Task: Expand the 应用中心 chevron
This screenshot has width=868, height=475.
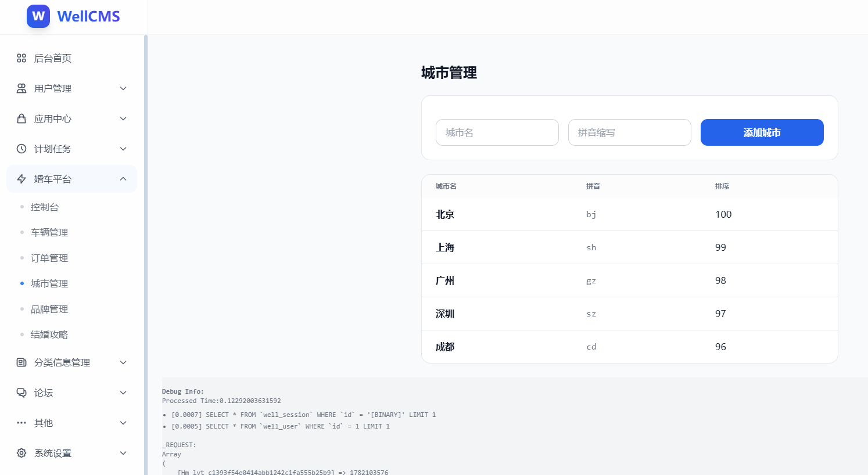Action: click(x=123, y=118)
